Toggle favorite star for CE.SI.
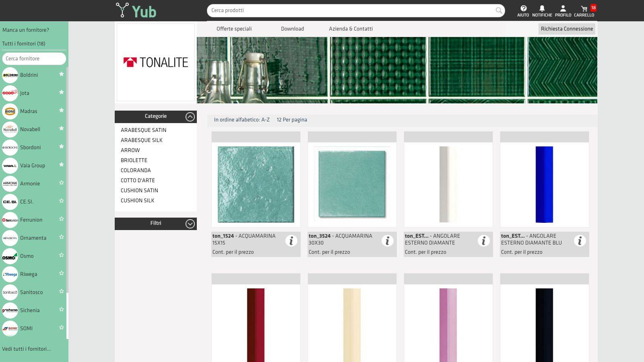The width and height of the screenshot is (644, 362). coord(62,201)
